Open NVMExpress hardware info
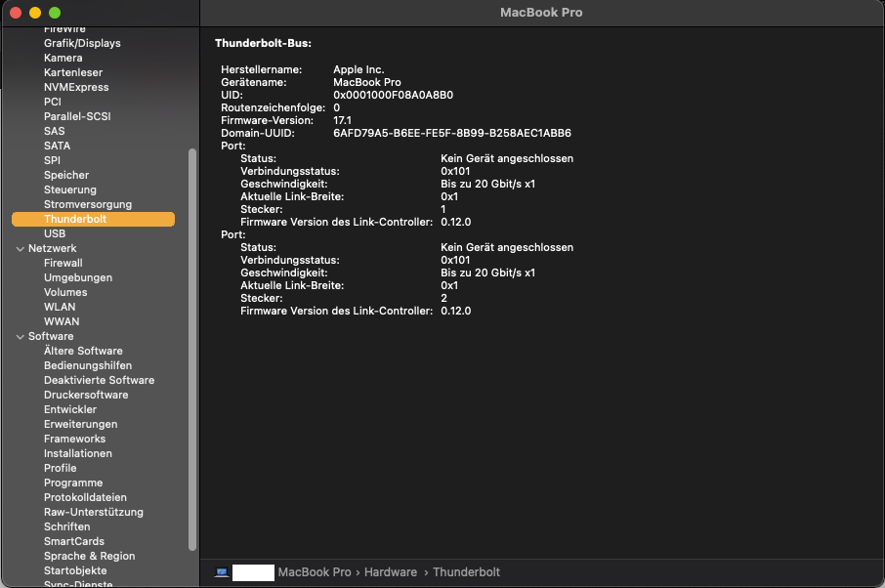The image size is (885, 588). tap(76, 88)
